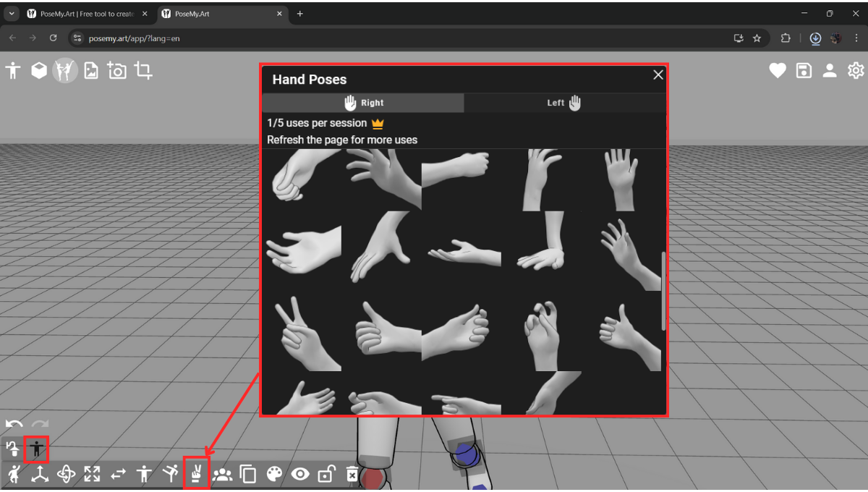Delete the model with the trash icon

(x=352, y=474)
